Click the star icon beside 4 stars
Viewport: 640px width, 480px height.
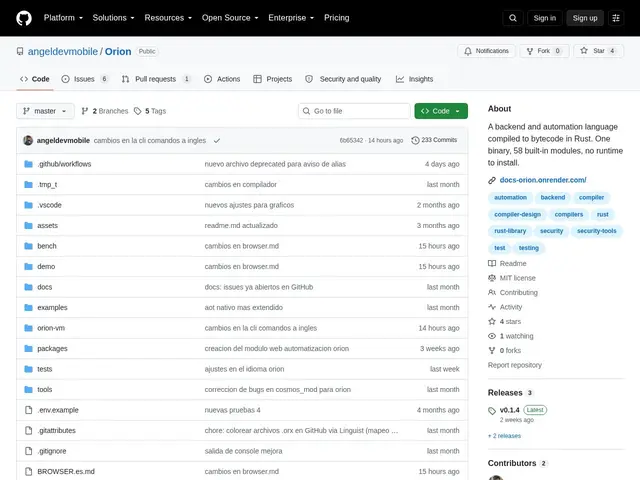click(x=492, y=322)
